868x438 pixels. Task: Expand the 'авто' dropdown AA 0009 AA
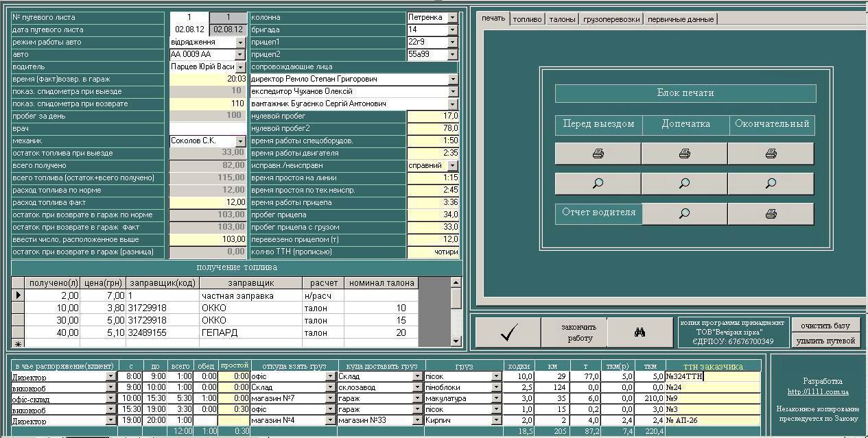point(240,55)
